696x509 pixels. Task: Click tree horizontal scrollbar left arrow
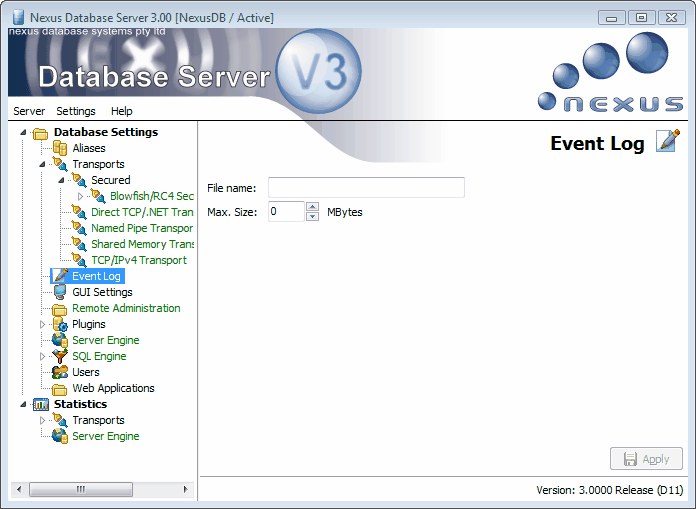pyautogui.click(x=19, y=489)
